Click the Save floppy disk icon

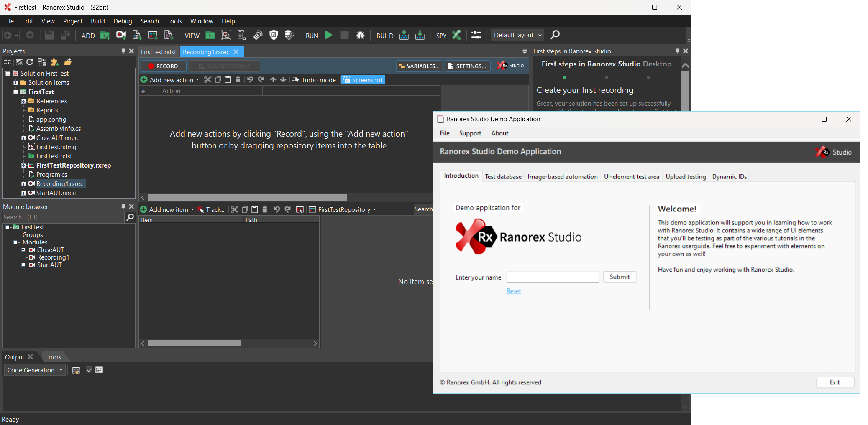pos(49,35)
